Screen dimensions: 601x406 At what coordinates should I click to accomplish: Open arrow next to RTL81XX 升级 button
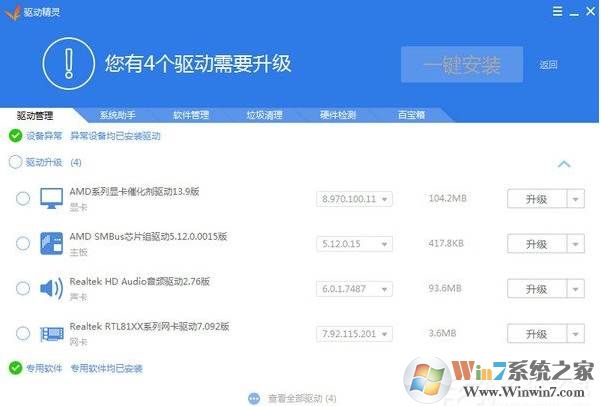[x=575, y=334]
